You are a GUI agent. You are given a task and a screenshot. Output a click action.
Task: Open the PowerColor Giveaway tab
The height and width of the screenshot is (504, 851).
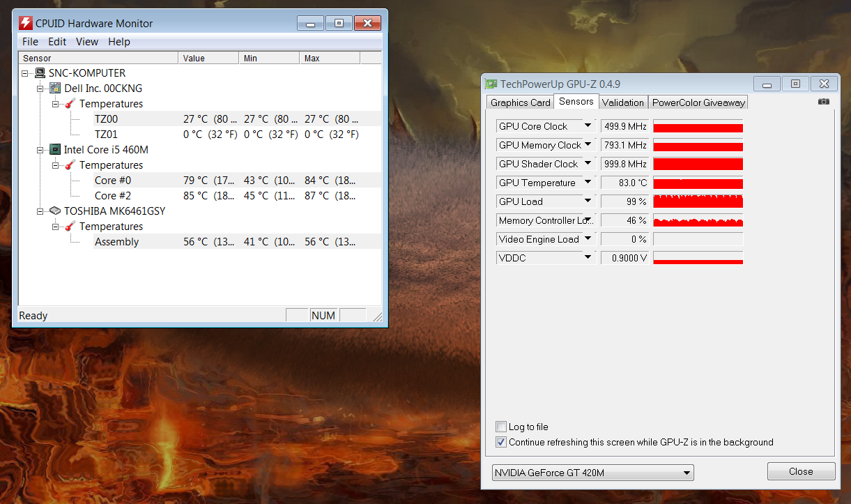click(x=698, y=102)
